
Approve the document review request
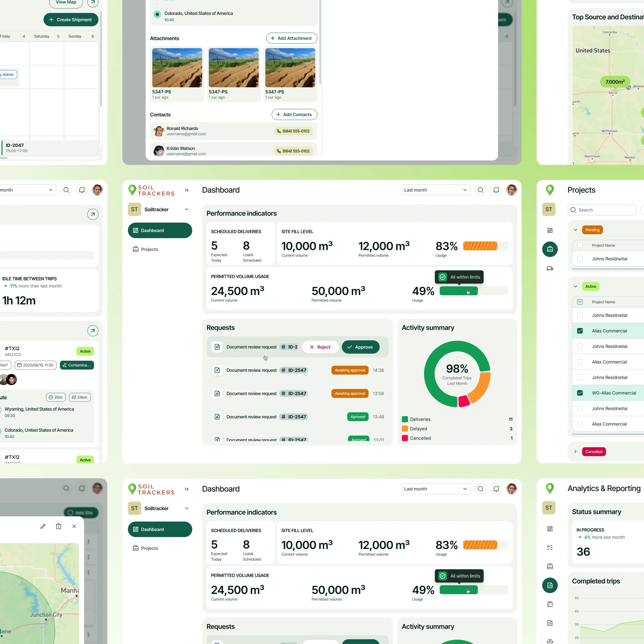point(360,347)
